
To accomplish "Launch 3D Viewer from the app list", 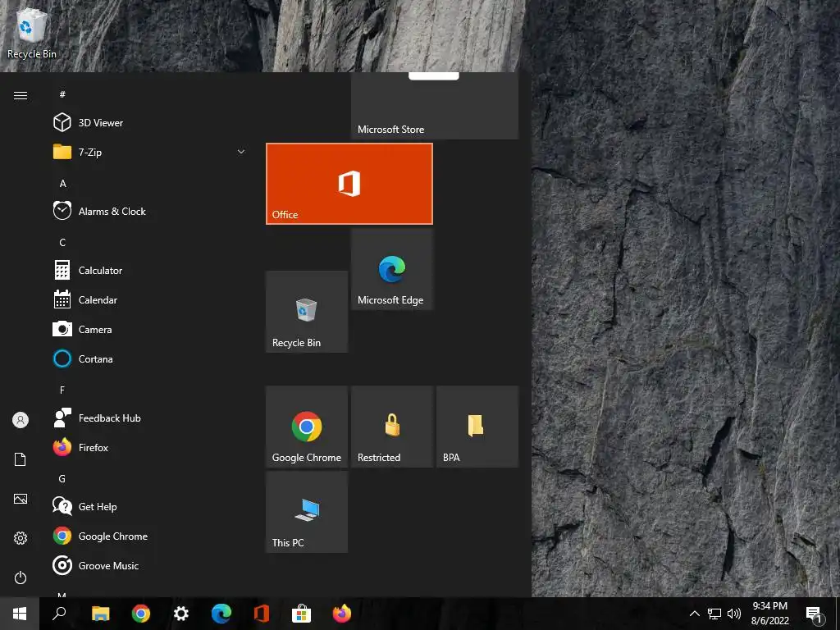I will [151, 123].
